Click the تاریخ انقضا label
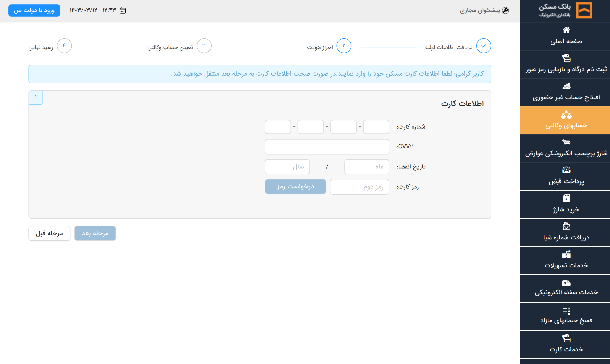 coord(411,167)
